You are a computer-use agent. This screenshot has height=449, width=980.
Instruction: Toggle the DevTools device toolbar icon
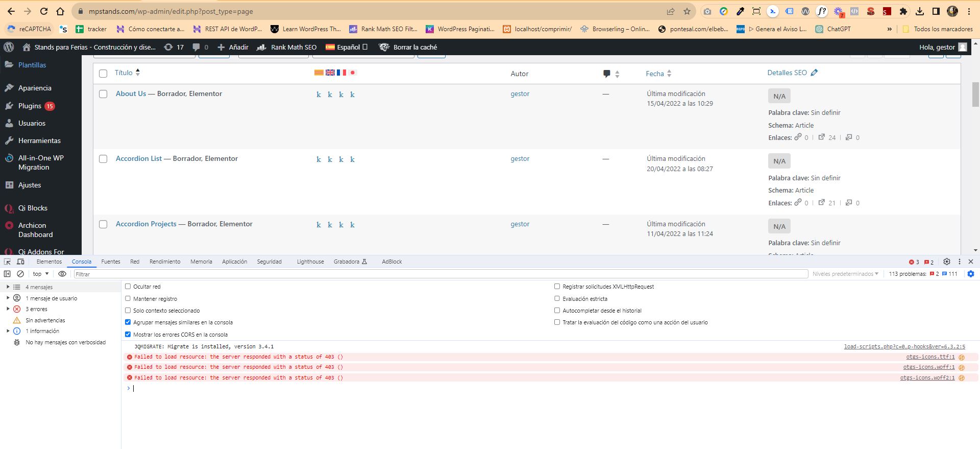coord(20,262)
